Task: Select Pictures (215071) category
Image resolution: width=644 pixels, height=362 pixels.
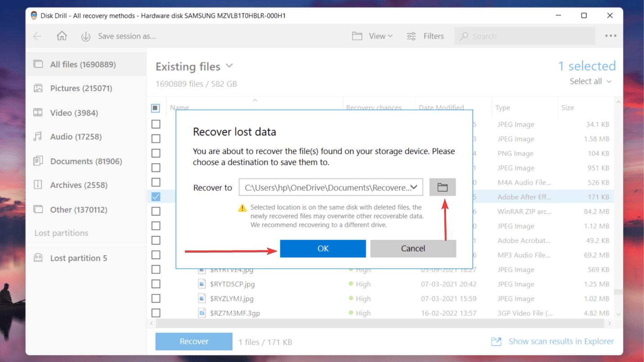Action: point(86,88)
